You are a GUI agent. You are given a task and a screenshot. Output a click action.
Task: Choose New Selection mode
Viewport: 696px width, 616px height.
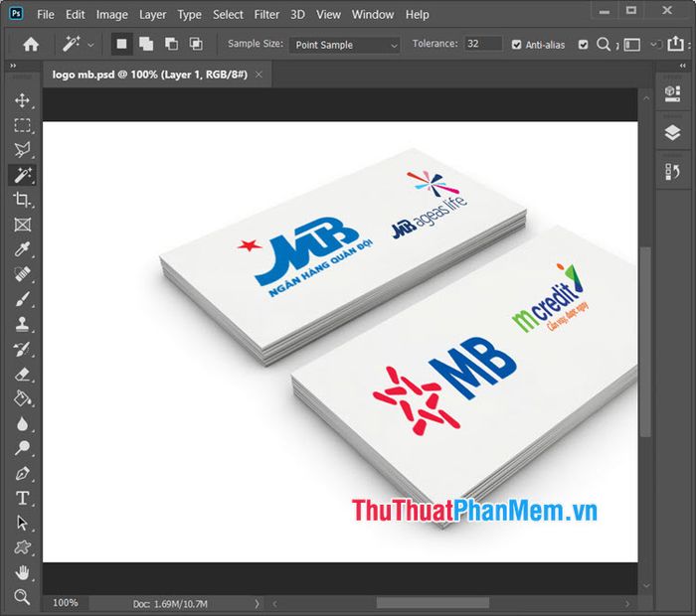click(x=121, y=44)
